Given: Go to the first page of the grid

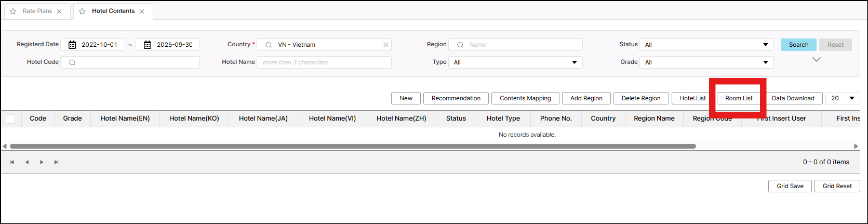Looking at the screenshot, I should (11, 162).
